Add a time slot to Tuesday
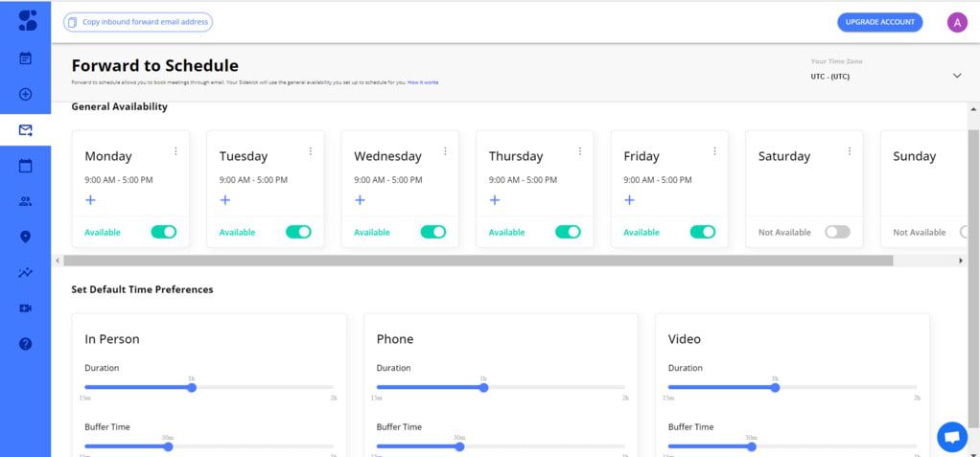The width and height of the screenshot is (980, 457). (x=225, y=200)
